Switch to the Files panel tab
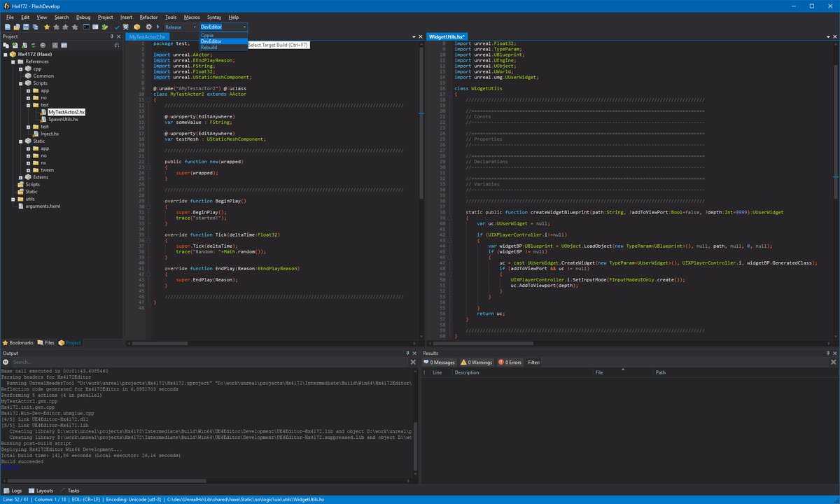 45,343
